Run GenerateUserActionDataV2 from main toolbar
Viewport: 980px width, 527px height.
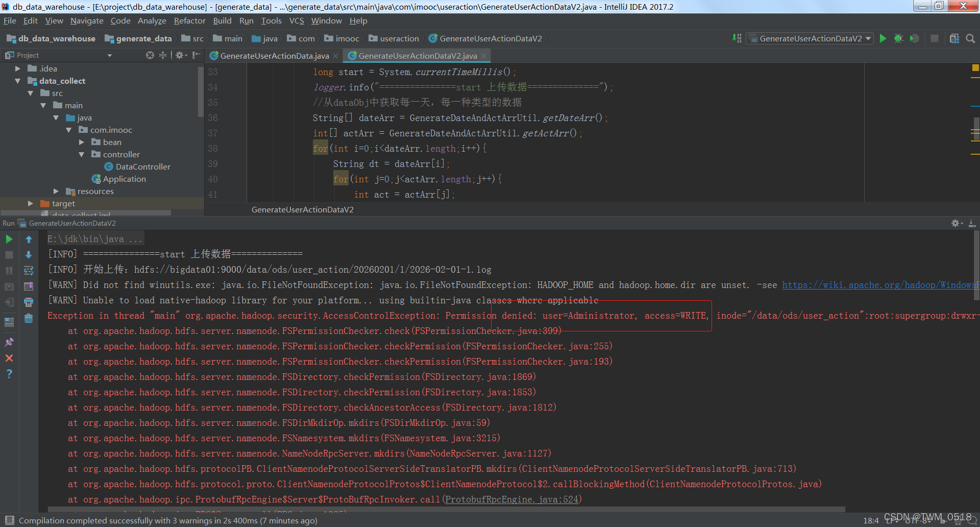coord(883,38)
